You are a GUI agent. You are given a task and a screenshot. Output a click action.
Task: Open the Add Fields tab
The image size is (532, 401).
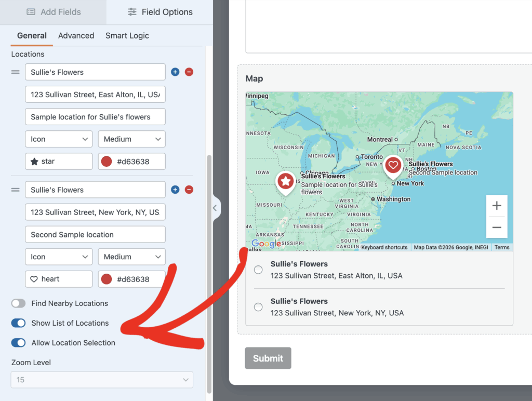(53, 12)
